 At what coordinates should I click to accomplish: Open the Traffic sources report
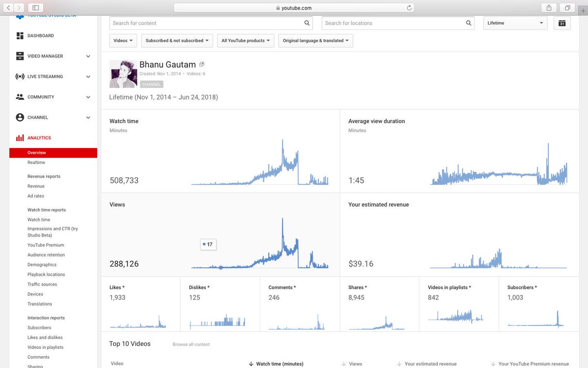(x=42, y=285)
